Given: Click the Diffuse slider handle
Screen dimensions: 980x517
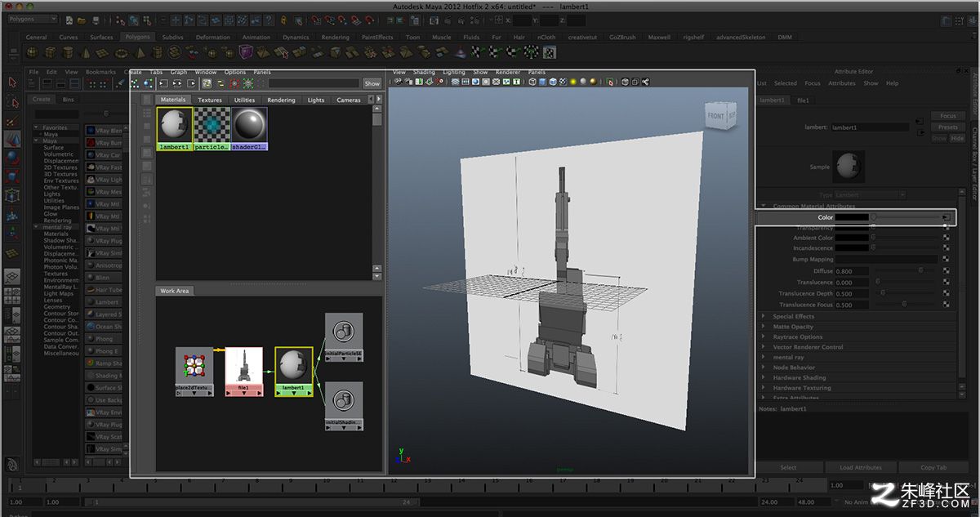Looking at the screenshot, I should click(921, 270).
